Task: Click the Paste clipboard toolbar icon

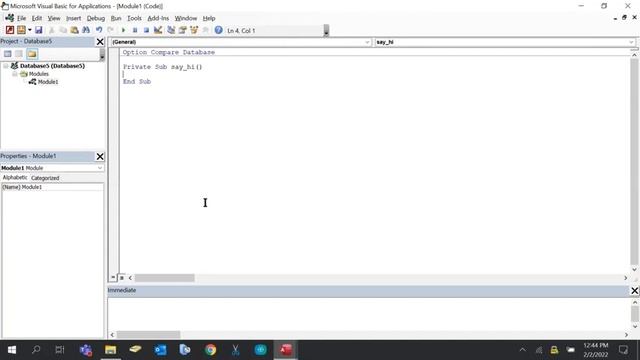Action: 74,30
